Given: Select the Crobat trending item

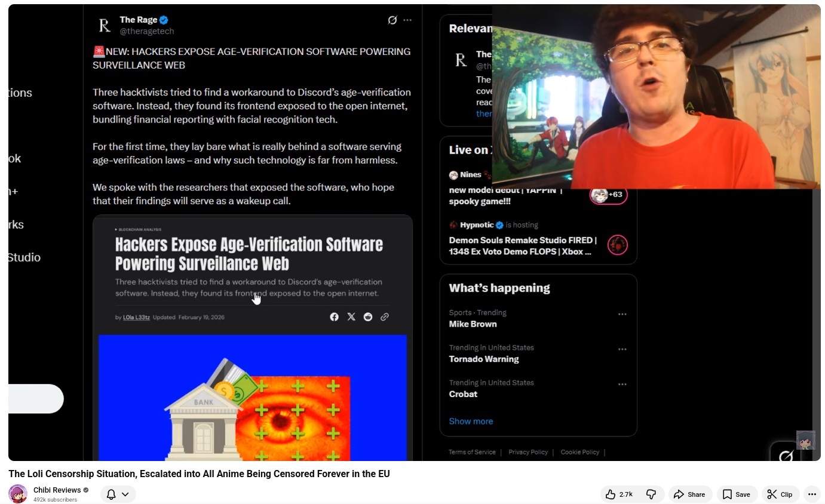Looking at the screenshot, I should point(463,394).
